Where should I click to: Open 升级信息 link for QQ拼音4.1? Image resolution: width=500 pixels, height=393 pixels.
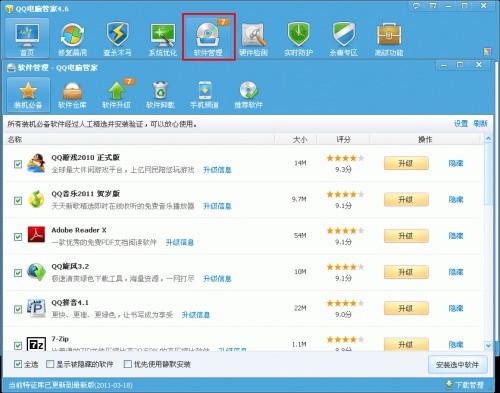(196, 315)
